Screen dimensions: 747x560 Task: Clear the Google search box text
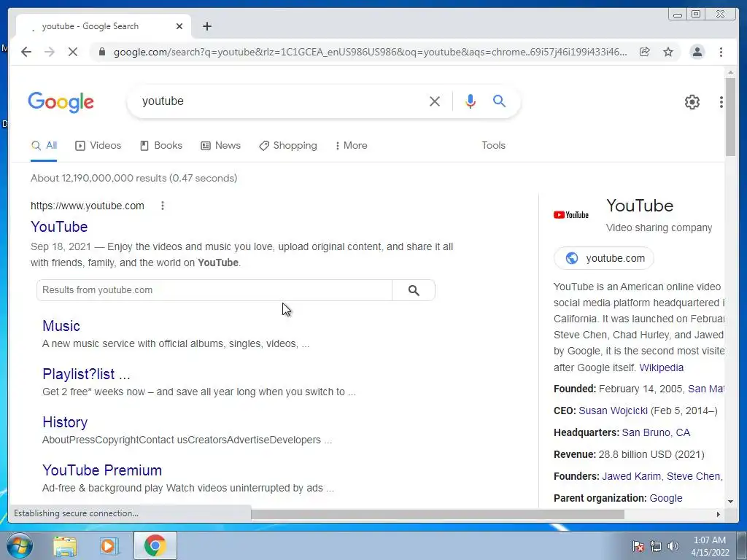pyautogui.click(x=435, y=101)
